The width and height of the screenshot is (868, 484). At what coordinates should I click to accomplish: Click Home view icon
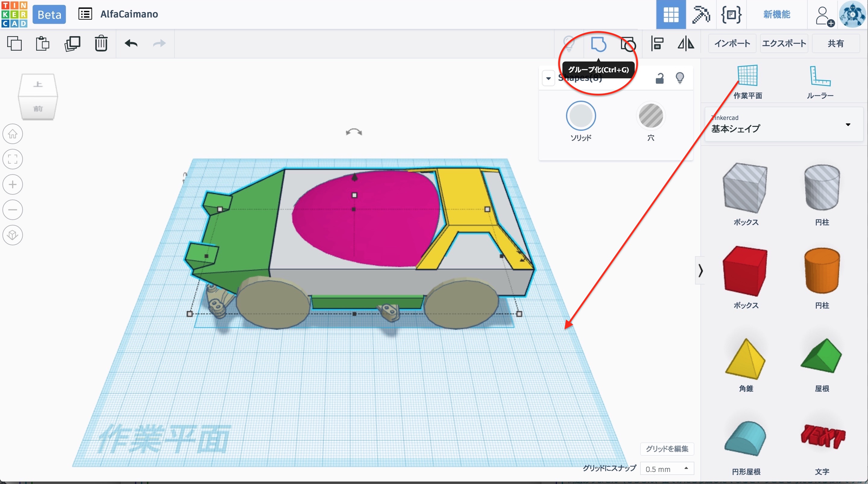13,134
